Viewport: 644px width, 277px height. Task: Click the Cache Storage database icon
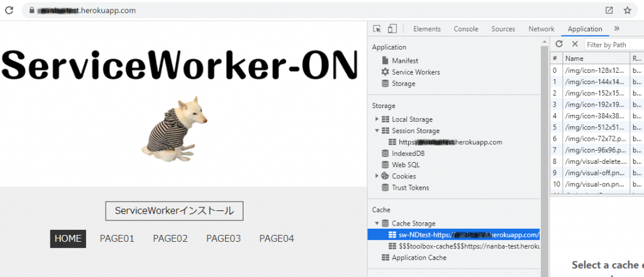click(385, 224)
